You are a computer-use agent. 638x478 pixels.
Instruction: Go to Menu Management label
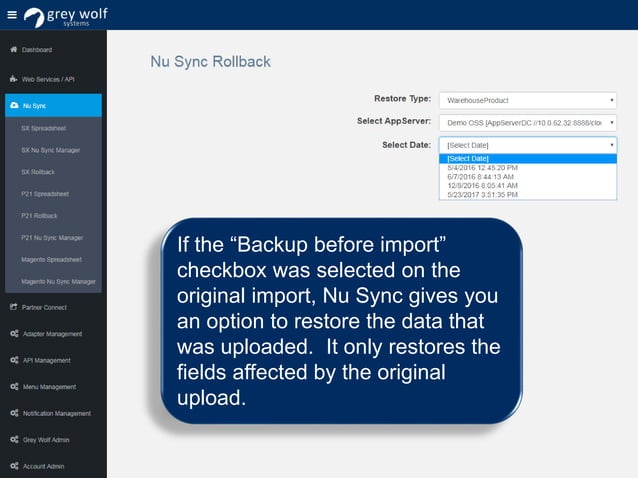pyautogui.click(x=49, y=387)
